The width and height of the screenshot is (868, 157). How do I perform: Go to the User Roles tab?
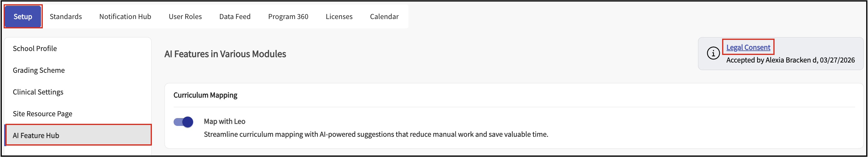click(x=185, y=17)
